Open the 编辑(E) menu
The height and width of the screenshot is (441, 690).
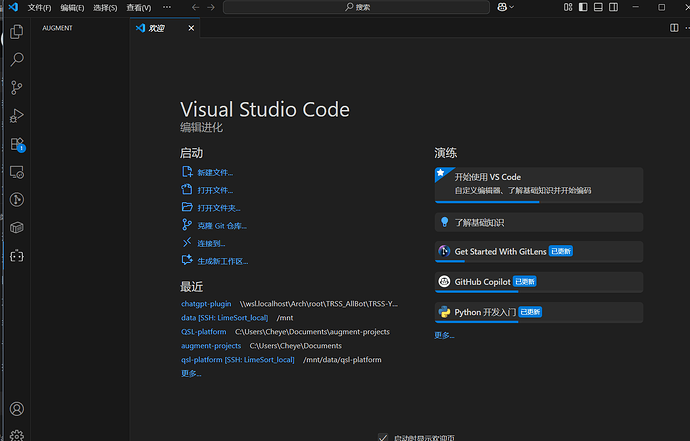click(x=72, y=7)
